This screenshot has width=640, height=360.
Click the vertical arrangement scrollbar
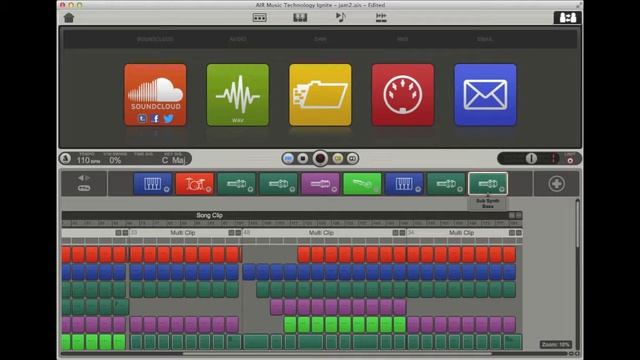(577, 224)
